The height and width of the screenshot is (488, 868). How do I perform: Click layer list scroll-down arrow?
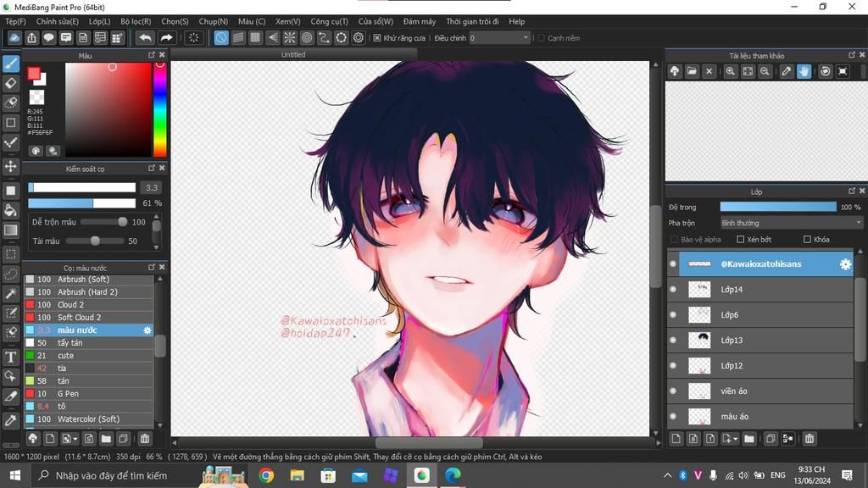click(860, 425)
